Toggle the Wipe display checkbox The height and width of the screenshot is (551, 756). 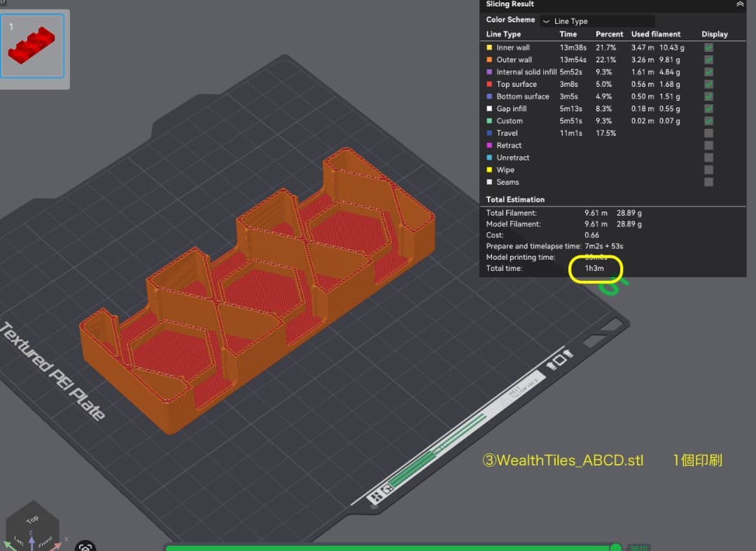tap(708, 170)
